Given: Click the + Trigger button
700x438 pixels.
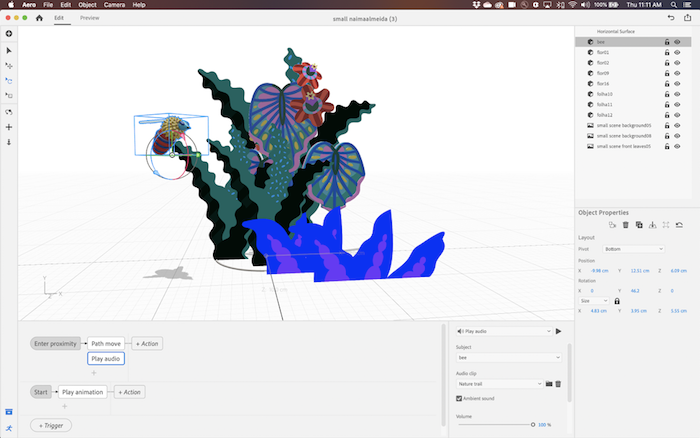Looking at the screenshot, I should coord(51,425).
